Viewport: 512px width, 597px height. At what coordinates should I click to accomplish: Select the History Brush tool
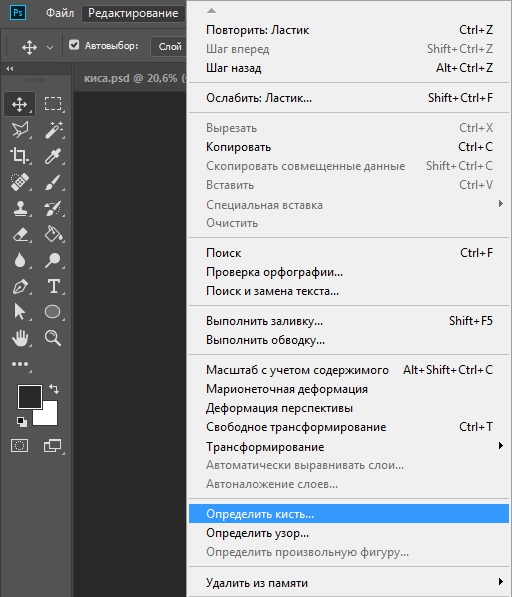pos(53,208)
